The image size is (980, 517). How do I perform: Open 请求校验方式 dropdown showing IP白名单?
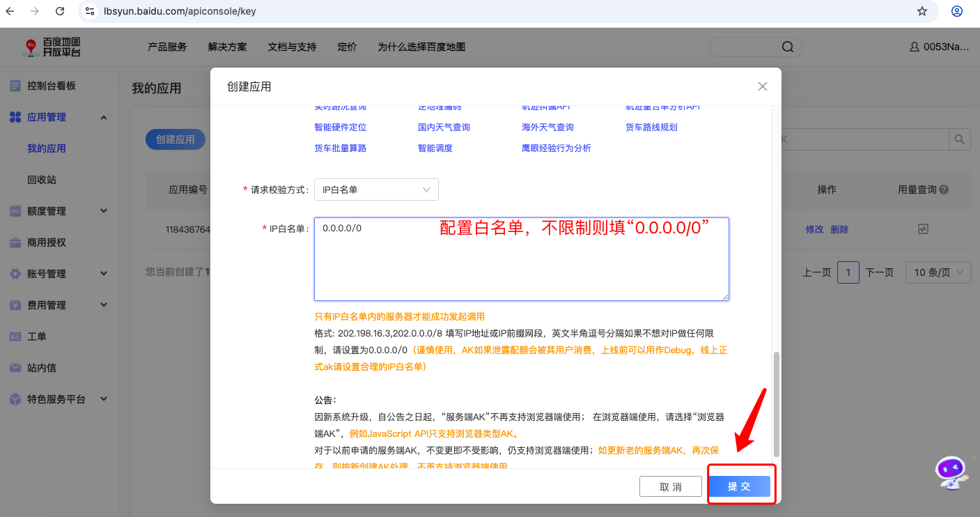(376, 190)
